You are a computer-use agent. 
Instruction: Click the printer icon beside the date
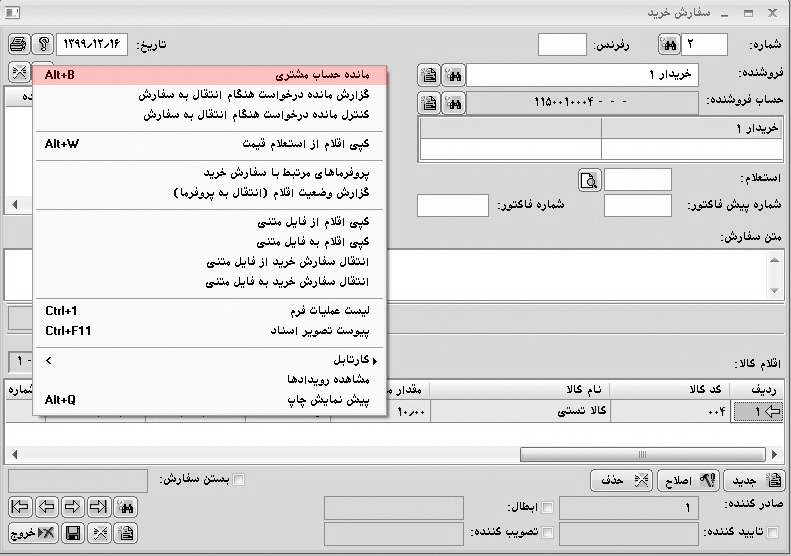point(19,45)
